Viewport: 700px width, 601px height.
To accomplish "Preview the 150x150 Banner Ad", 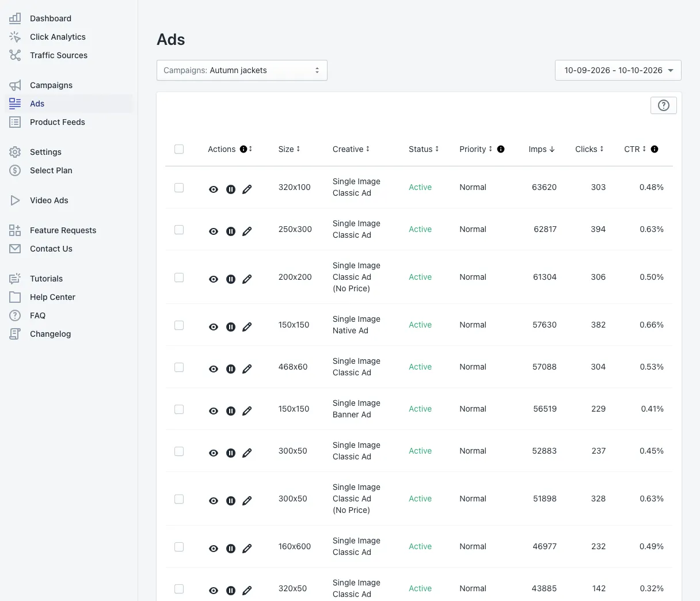I will (x=214, y=411).
